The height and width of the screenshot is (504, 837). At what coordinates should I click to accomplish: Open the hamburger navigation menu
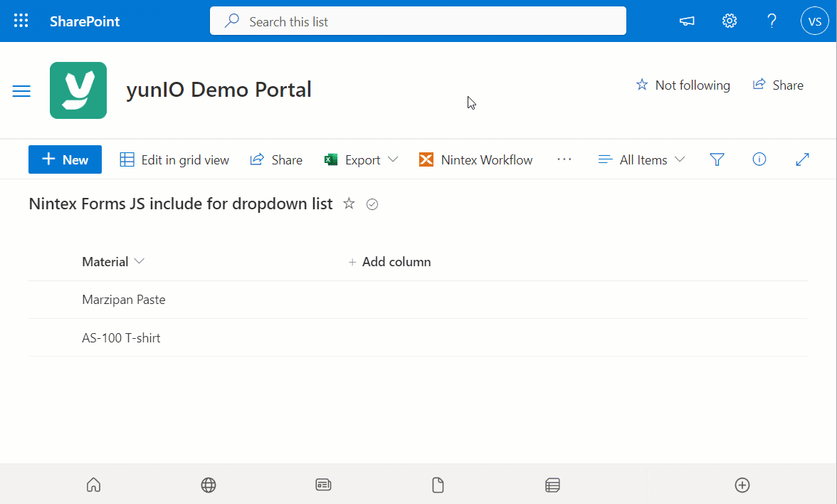click(21, 90)
